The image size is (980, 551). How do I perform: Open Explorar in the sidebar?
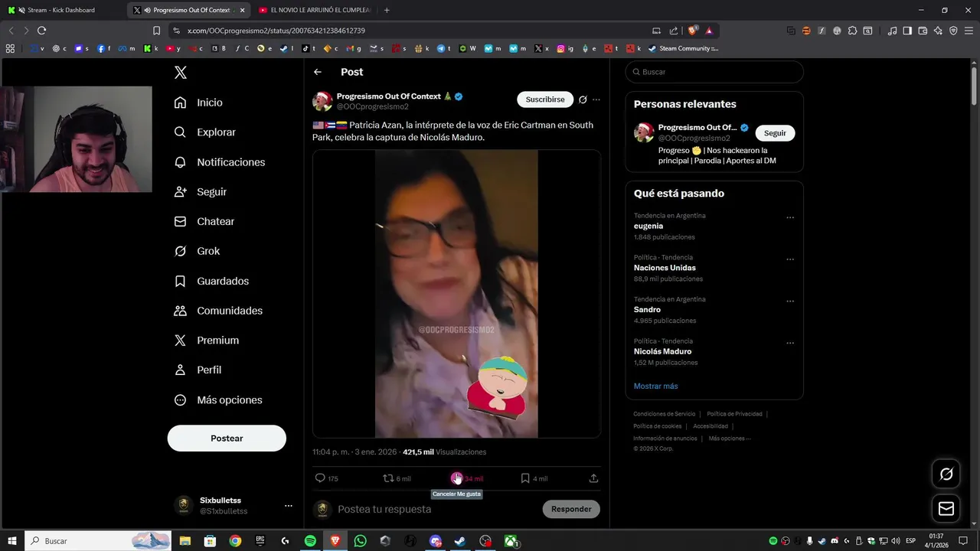[204, 132]
